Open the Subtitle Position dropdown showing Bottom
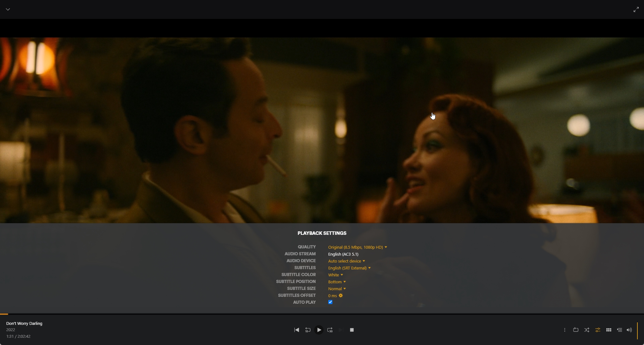The width and height of the screenshot is (644, 345). click(x=336, y=282)
